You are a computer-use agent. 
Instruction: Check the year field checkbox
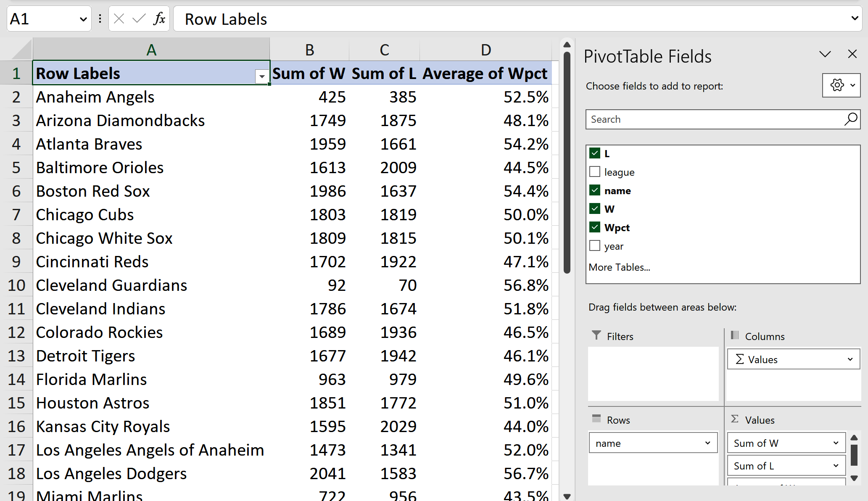click(595, 246)
